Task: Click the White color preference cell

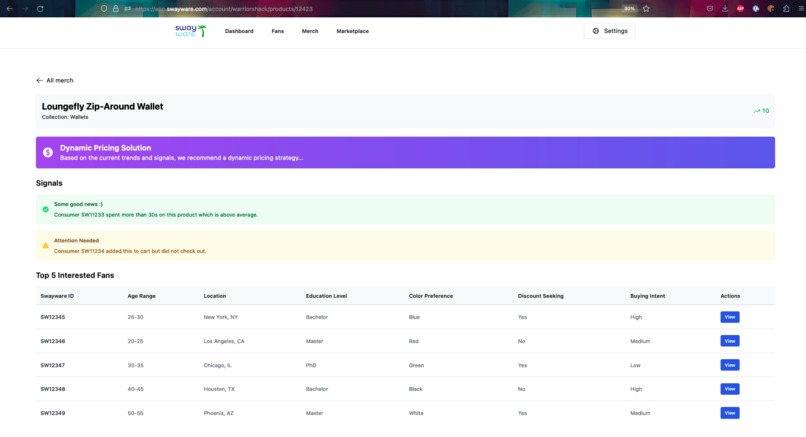Action: coord(416,413)
